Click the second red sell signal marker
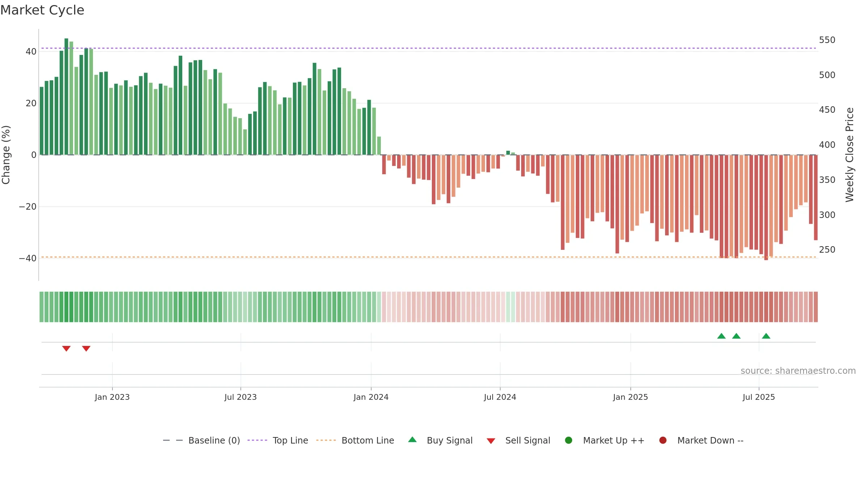Image resolution: width=868 pixels, height=488 pixels. pyautogui.click(x=86, y=348)
